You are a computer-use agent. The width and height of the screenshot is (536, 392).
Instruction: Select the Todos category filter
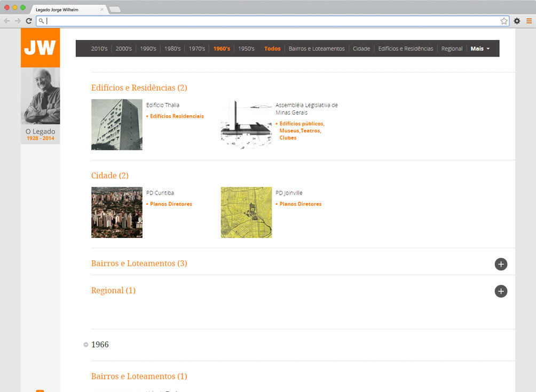(272, 49)
